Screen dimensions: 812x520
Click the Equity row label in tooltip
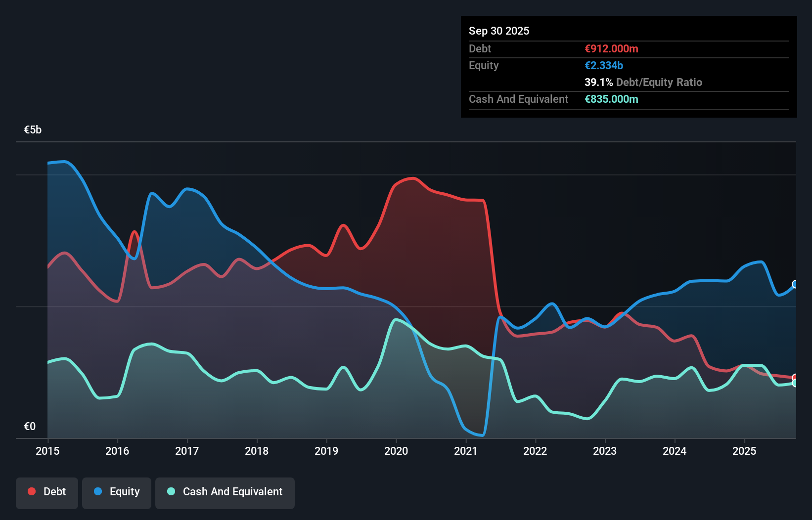[484, 65]
